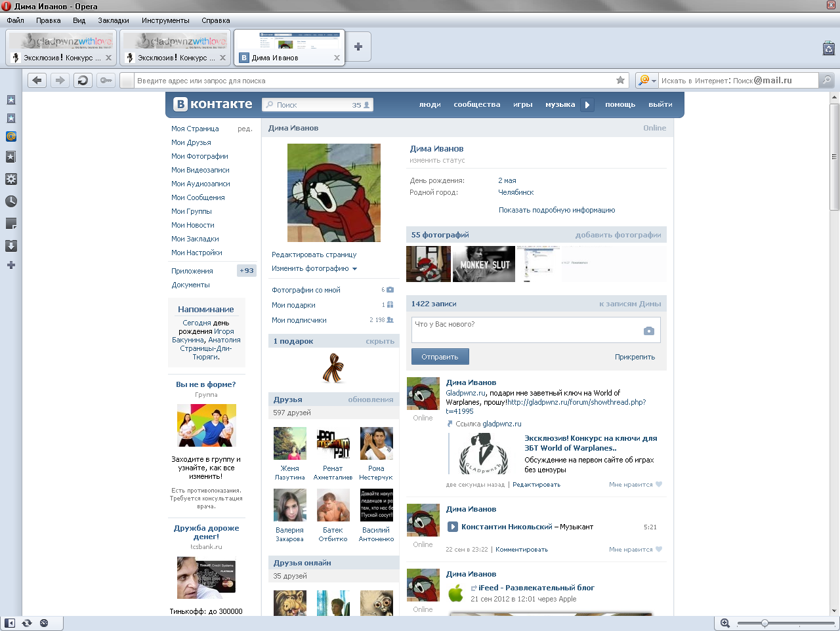The width and height of the screenshot is (840, 631).
Task: Adjust the page zoom slider
Action: point(765,622)
